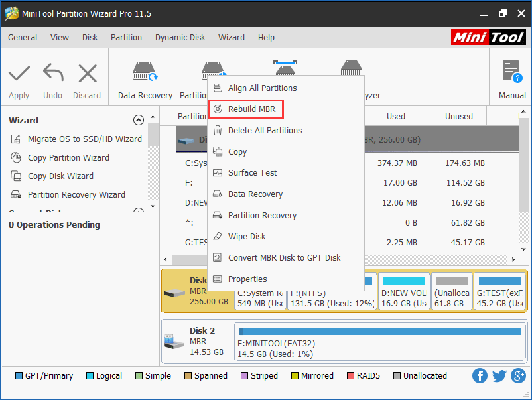Click the Align All Partitions menu icon
The height and width of the screenshot is (400, 532).
click(x=218, y=88)
